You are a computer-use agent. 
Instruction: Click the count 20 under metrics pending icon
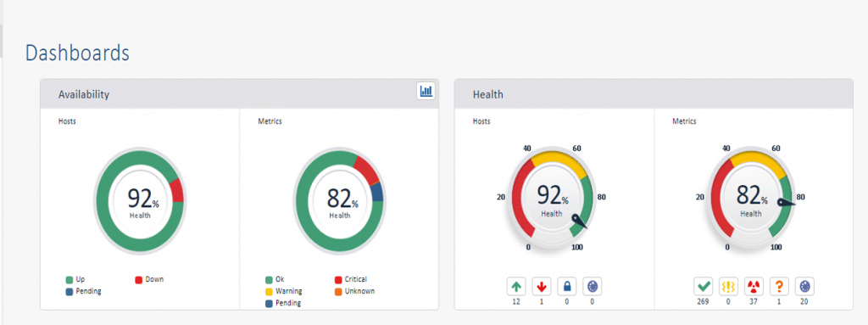coord(805,301)
